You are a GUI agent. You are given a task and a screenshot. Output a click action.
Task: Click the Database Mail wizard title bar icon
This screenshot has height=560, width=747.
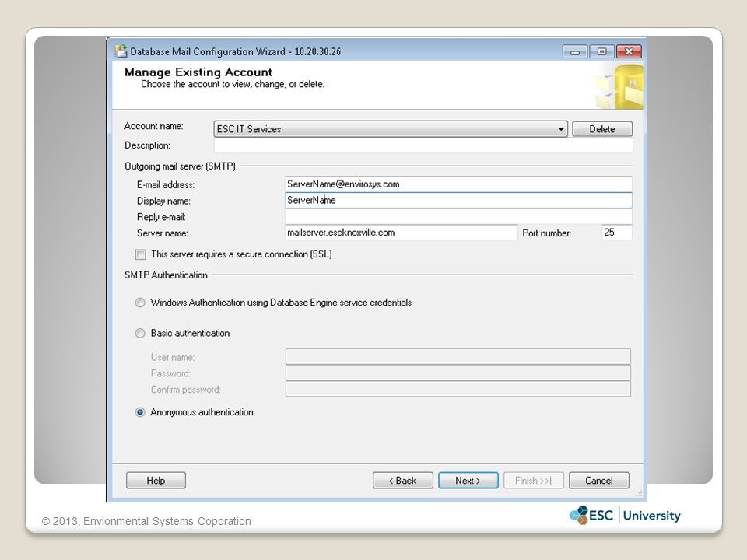pyautogui.click(x=121, y=51)
